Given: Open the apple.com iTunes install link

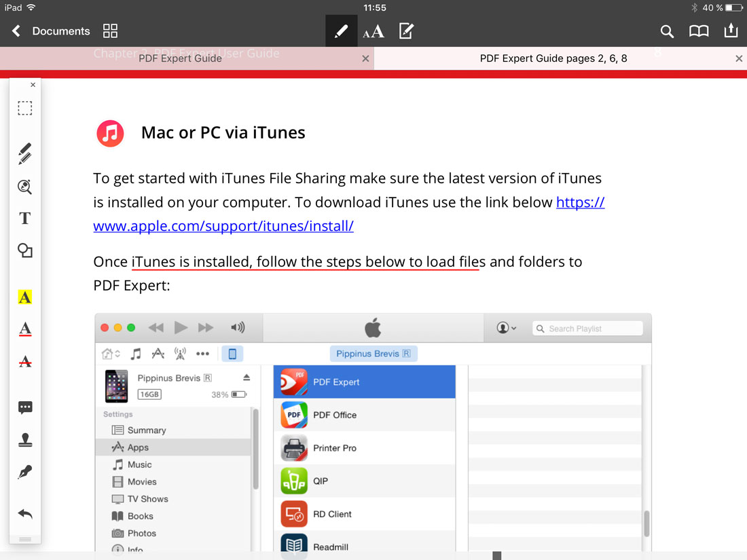Looking at the screenshot, I should click(223, 226).
